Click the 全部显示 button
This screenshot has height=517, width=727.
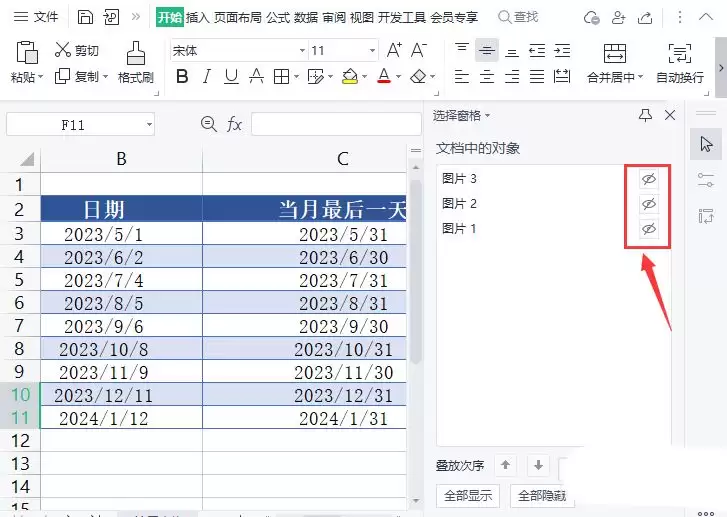(x=468, y=496)
